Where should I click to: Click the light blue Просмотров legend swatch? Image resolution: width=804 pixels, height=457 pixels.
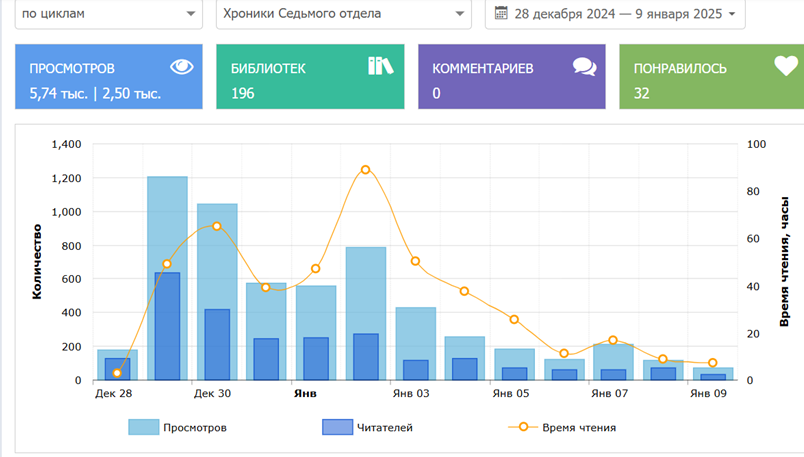click(x=144, y=427)
